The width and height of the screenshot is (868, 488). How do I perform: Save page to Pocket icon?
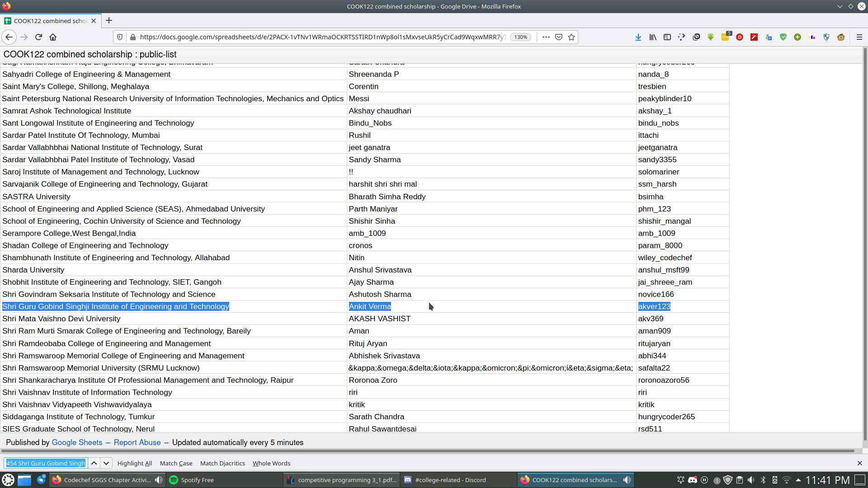559,37
